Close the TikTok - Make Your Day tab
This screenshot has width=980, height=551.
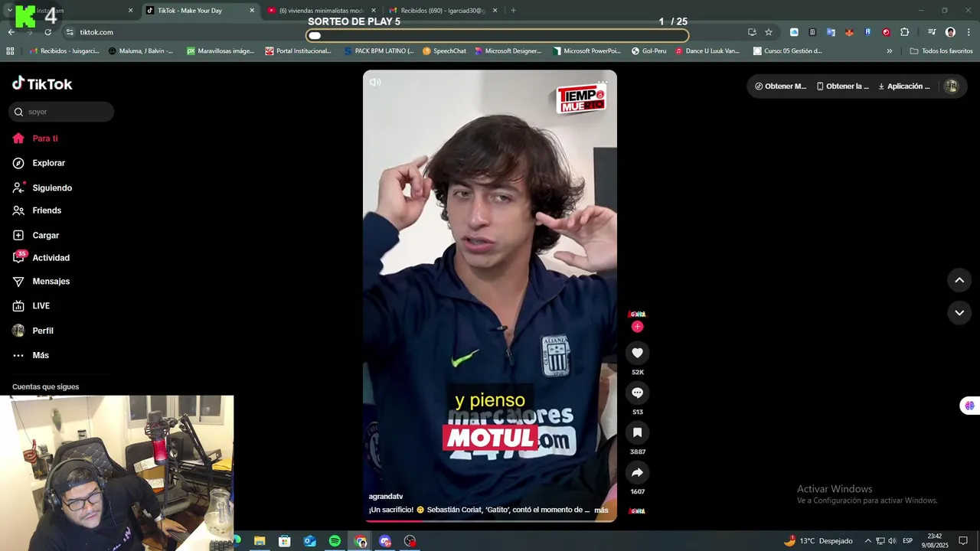(x=252, y=11)
